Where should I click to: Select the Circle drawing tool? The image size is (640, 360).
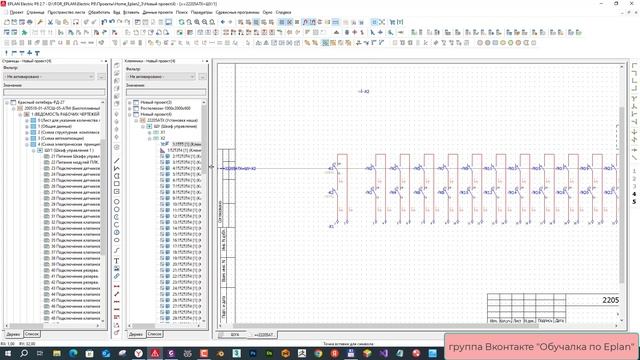pos(117,202)
